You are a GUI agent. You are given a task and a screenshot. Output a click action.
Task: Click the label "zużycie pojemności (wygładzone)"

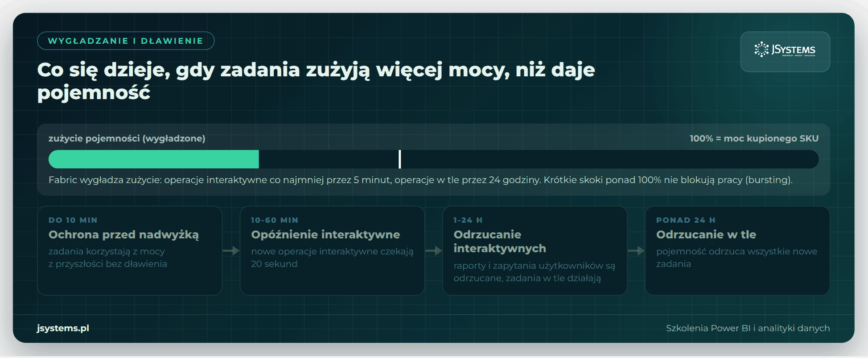(127, 138)
